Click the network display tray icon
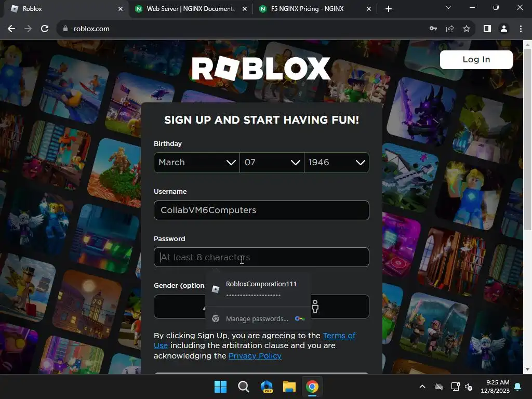The height and width of the screenshot is (399, 532). coord(455,387)
